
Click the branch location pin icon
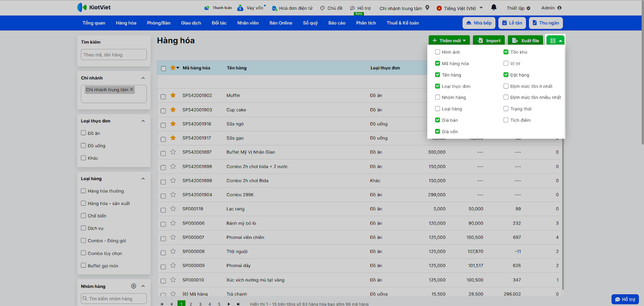[x=427, y=8]
